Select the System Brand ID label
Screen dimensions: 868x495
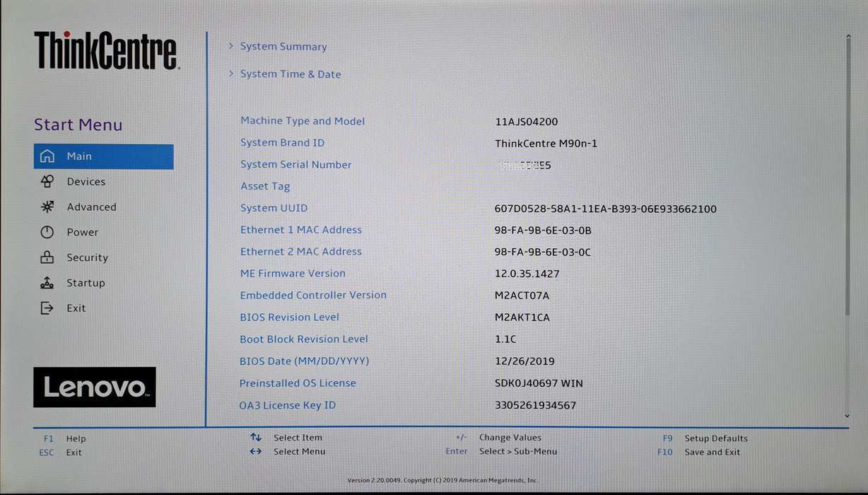point(282,143)
